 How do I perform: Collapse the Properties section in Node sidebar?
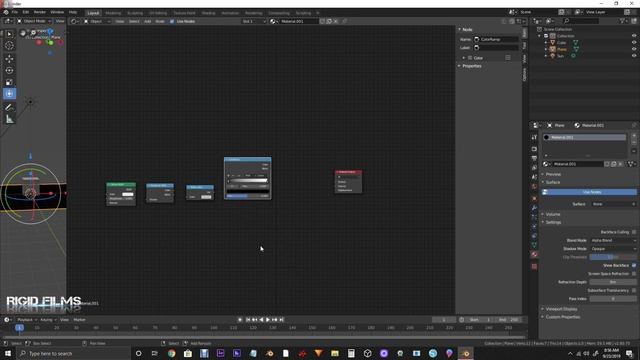point(471,66)
